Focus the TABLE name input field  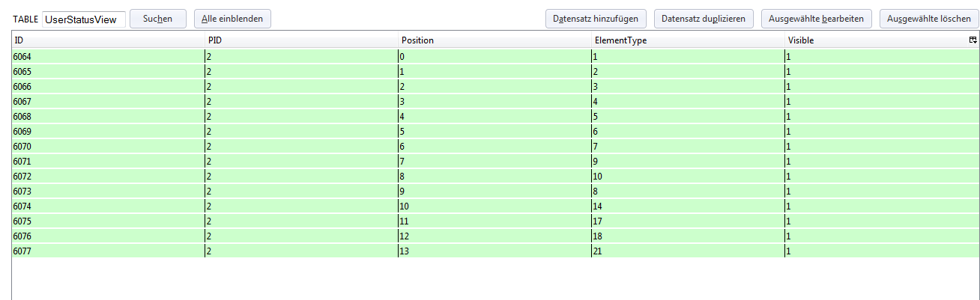click(83, 19)
